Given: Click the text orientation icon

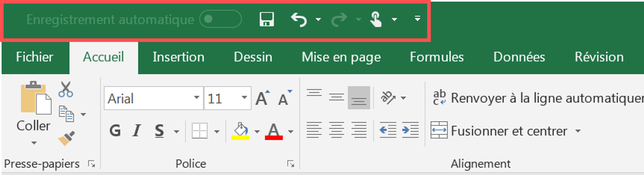Looking at the screenshot, I should coord(389,97).
